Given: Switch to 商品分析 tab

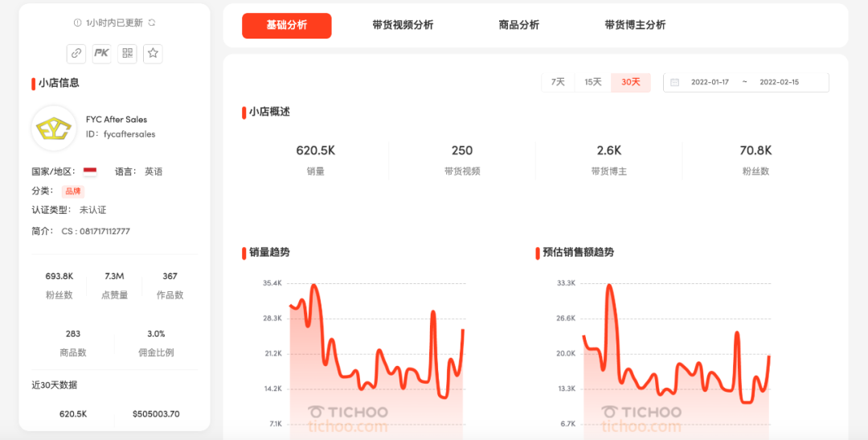Looking at the screenshot, I should point(518,25).
